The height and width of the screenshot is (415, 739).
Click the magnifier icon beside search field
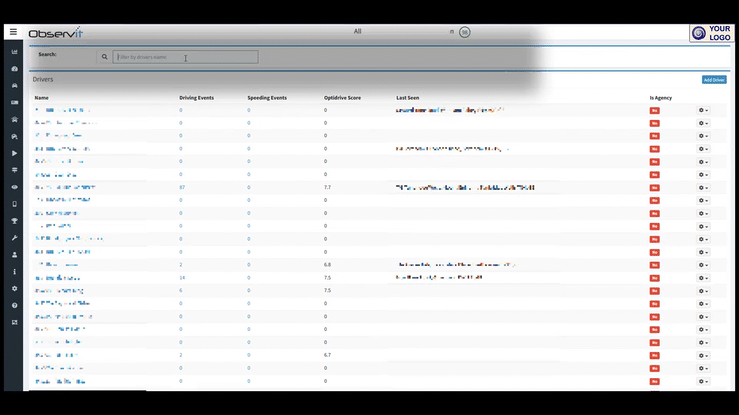[105, 57]
